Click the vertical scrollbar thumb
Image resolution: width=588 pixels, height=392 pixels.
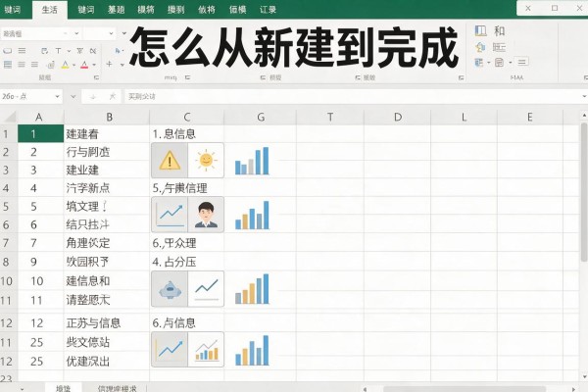coord(584,192)
